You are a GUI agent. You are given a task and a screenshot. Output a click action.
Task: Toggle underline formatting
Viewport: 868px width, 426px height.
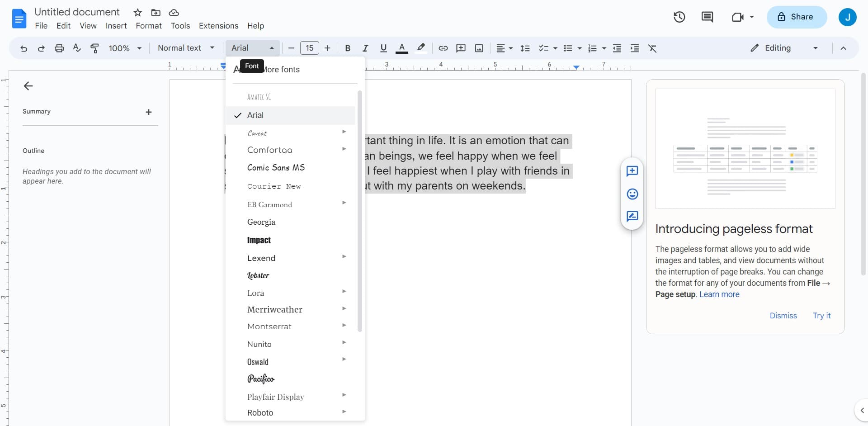[383, 48]
